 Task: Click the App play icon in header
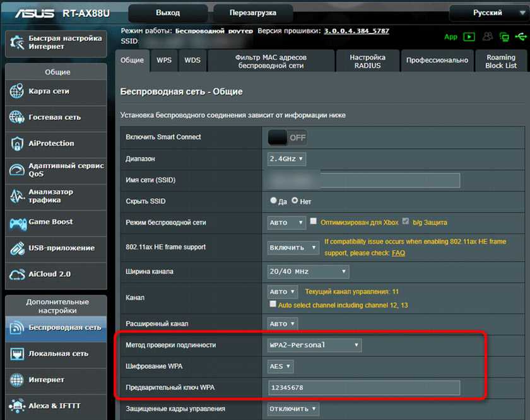(x=468, y=37)
